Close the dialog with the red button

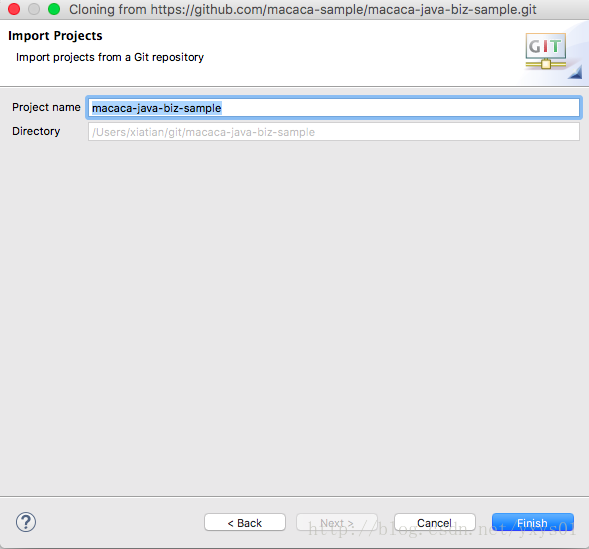point(14,9)
